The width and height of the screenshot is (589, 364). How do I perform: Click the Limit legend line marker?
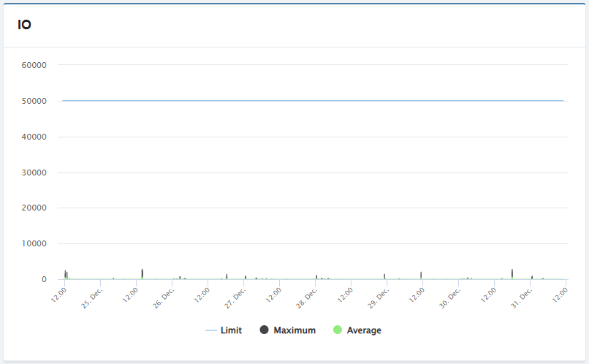point(211,330)
